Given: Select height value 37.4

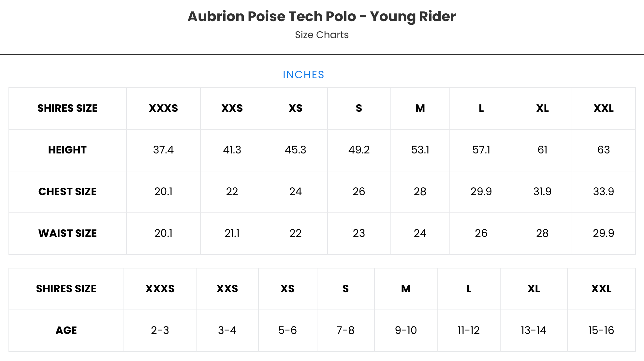Looking at the screenshot, I should point(163,150).
